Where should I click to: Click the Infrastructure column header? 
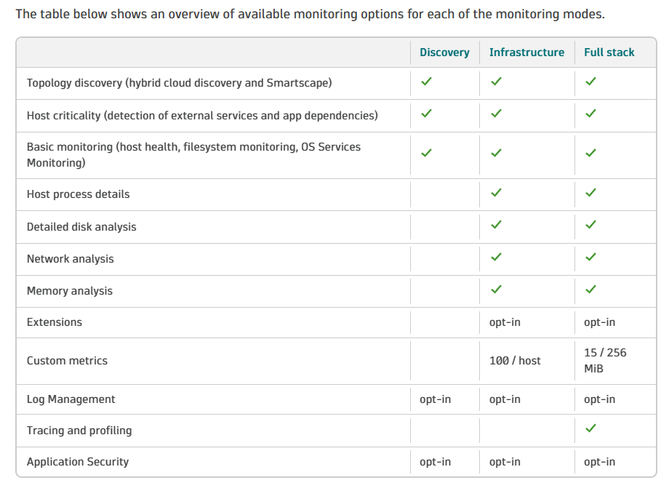(526, 52)
